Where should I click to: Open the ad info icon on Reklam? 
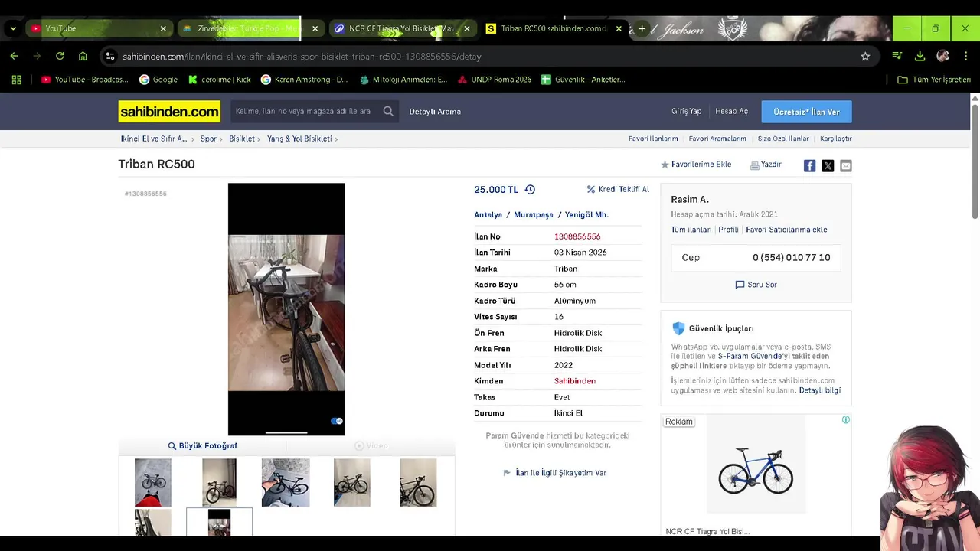point(846,419)
